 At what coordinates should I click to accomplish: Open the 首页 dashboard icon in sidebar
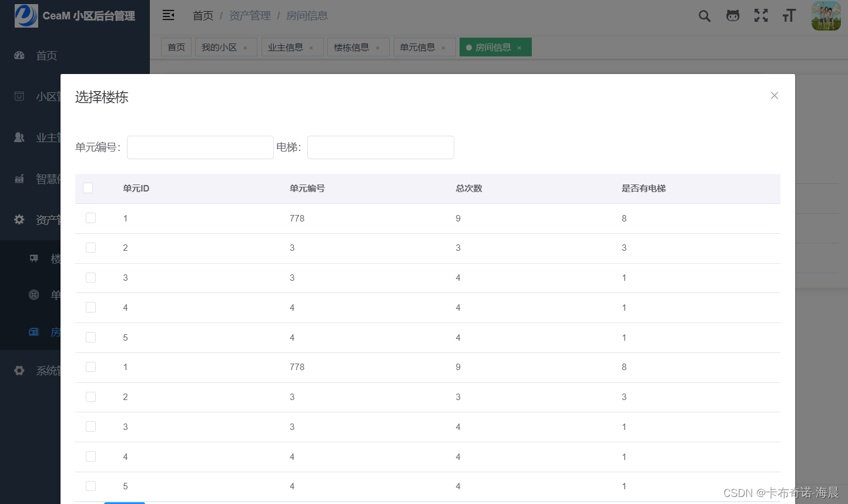(19, 55)
